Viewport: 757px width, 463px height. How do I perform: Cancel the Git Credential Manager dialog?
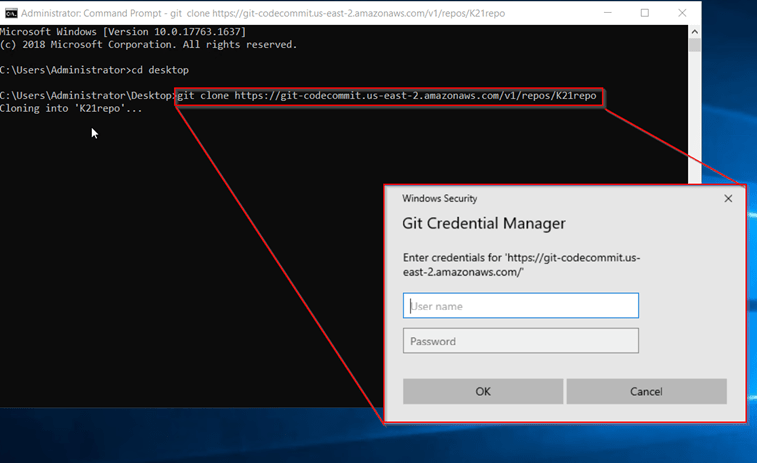[646, 391]
